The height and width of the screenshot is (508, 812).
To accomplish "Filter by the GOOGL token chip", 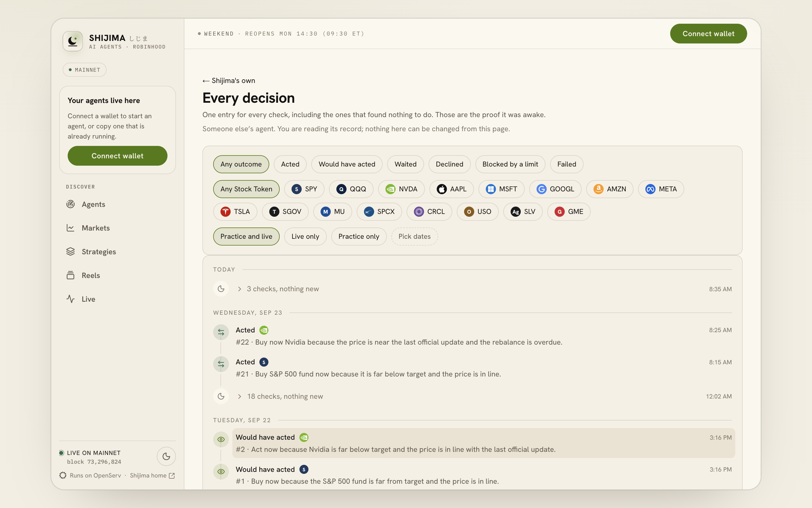I will 555,189.
